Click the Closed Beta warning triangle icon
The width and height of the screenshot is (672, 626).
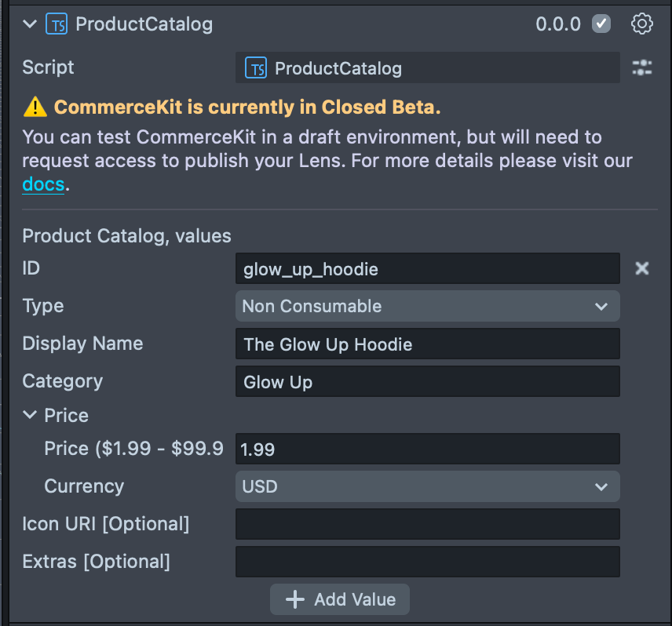click(35, 107)
